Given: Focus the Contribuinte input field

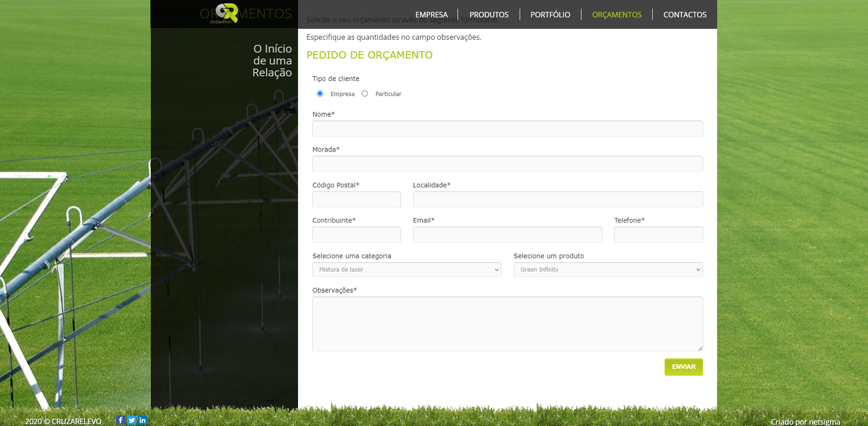Looking at the screenshot, I should click(356, 234).
